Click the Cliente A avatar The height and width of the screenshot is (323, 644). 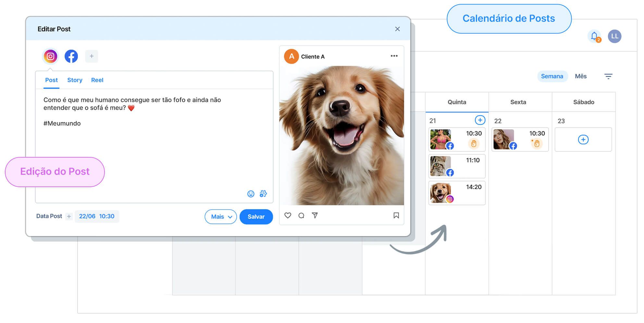(x=291, y=56)
